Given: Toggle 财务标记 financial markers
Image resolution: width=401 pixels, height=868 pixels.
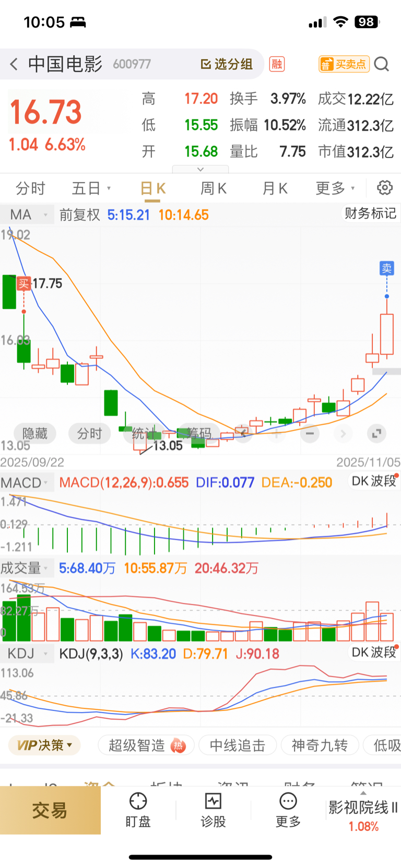Looking at the screenshot, I should pos(370,213).
